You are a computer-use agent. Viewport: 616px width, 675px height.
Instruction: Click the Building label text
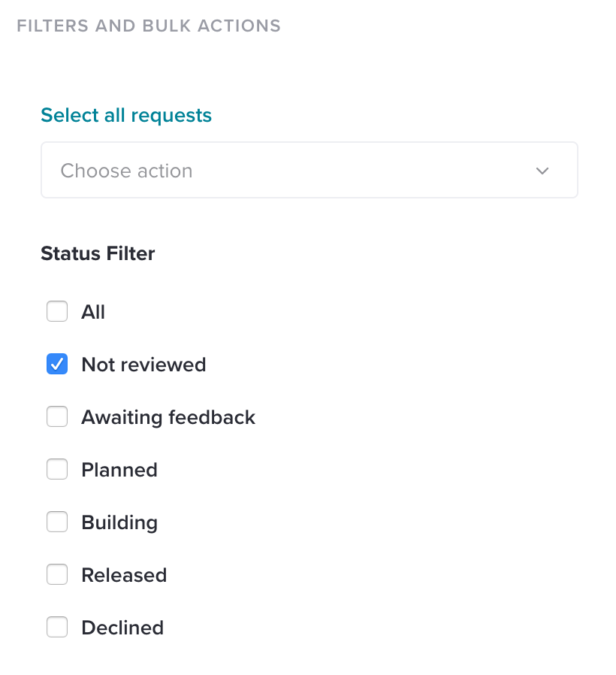coord(119,523)
